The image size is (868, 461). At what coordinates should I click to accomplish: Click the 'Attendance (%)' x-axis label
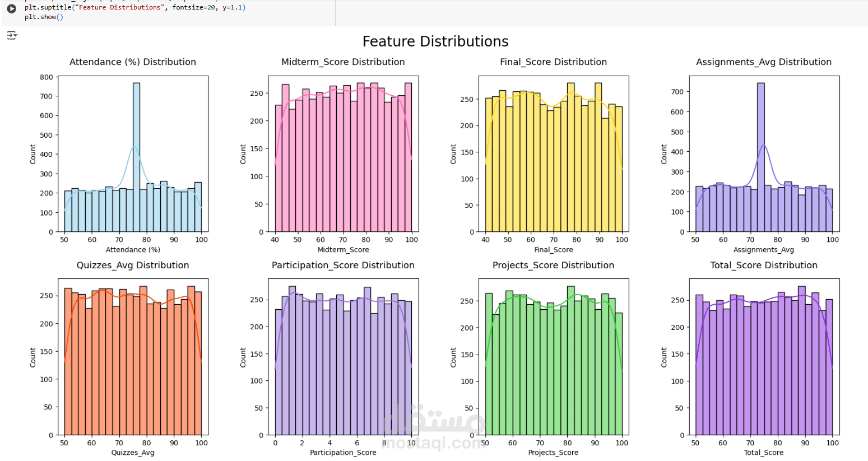point(133,250)
